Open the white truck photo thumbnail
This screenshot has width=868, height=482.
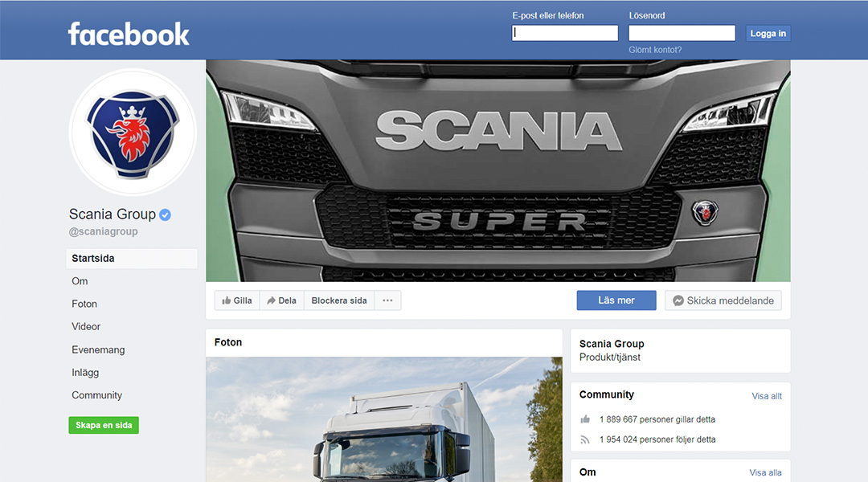(x=384, y=419)
